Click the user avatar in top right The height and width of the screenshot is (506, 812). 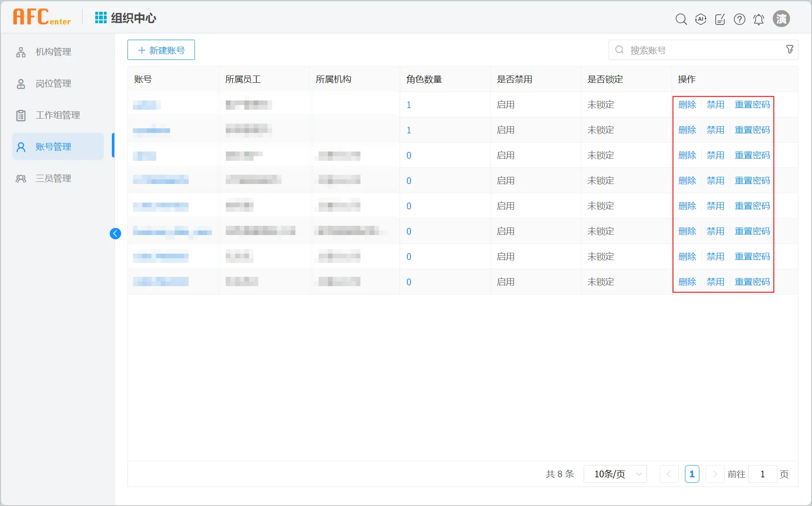[781, 19]
